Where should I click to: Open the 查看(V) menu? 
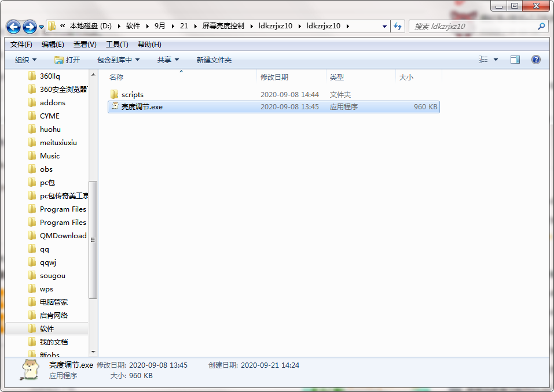pos(85,45)
